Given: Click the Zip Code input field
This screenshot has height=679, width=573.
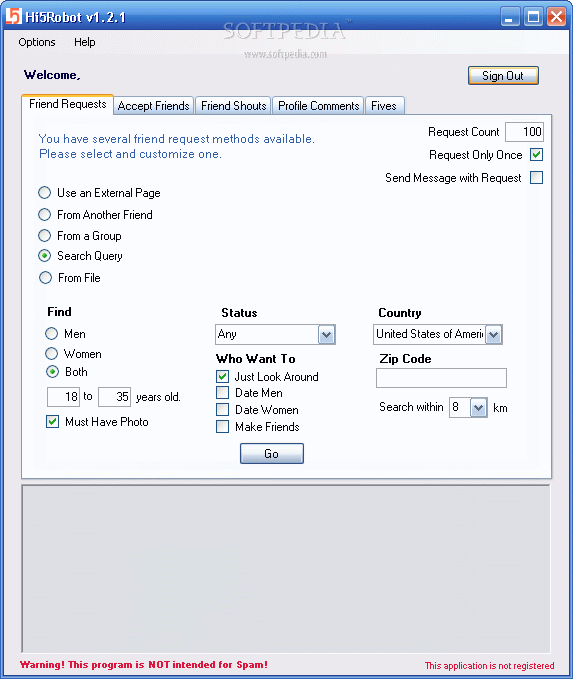Looking at the screenshot, I should [441, 378].
